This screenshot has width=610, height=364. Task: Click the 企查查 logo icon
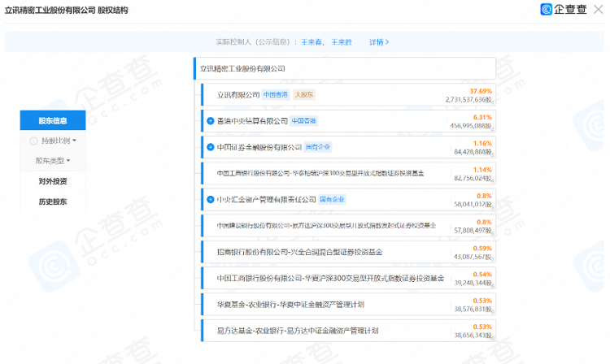547,9
